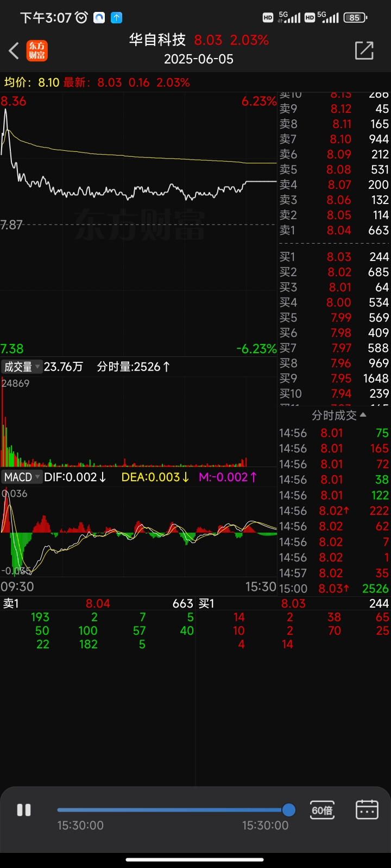
Task: Select the 卖2 row at 8.05
Action: pyautogui.click(x=334, y=215)
